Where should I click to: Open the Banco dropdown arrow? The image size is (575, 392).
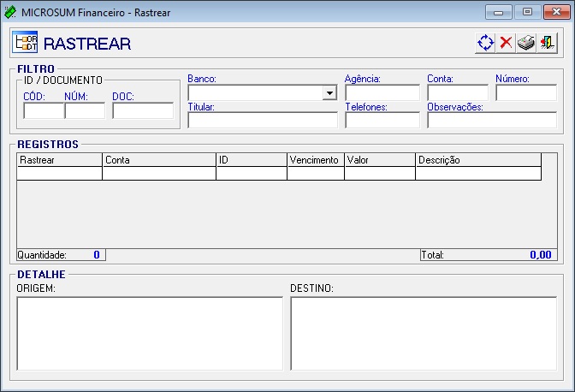pyautogui.click(x=329, y=92)
